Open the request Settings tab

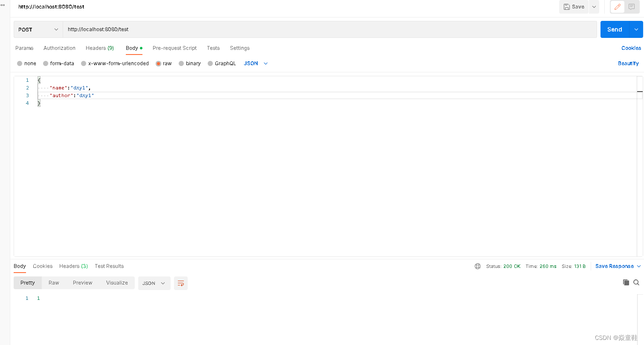point(240,48)
